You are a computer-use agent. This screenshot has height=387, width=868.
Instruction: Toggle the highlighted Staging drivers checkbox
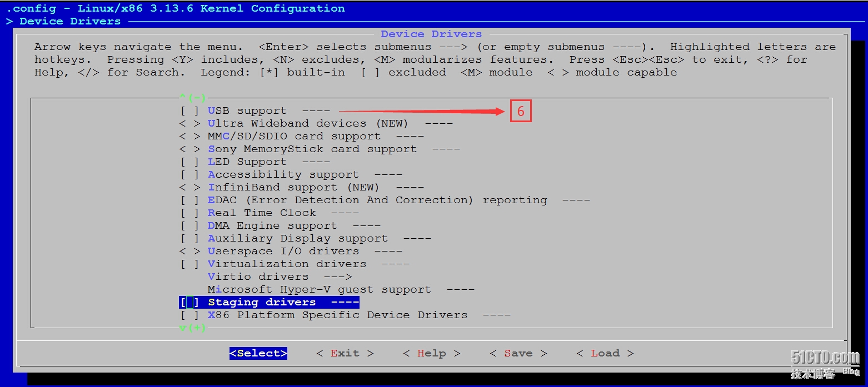[x=189, y=302]
